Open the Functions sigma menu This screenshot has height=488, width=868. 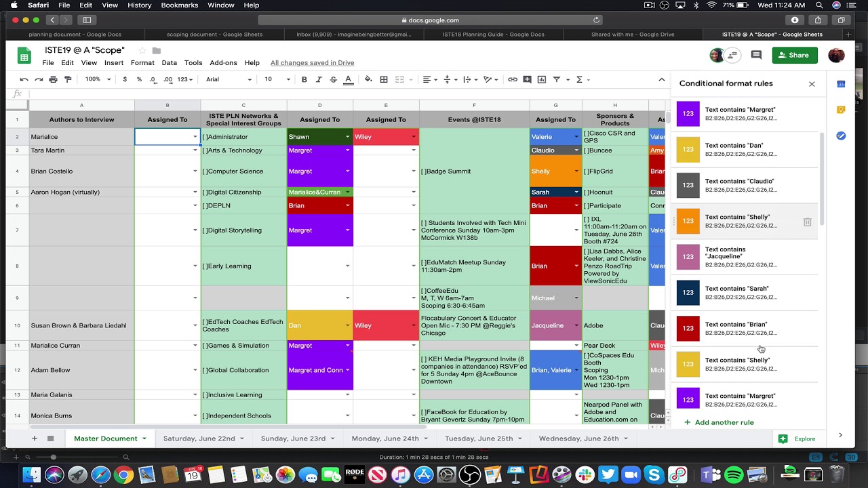click(x=580, y=79)
